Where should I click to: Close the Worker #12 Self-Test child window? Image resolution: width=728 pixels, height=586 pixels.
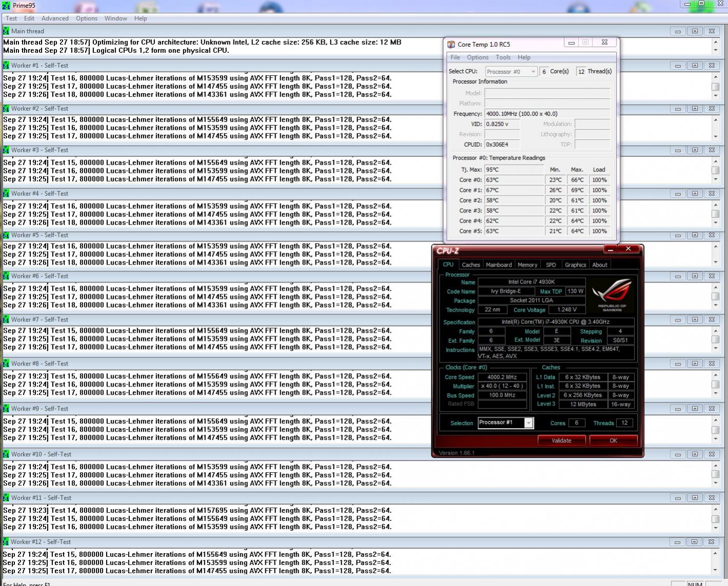(x=712, y=542)
